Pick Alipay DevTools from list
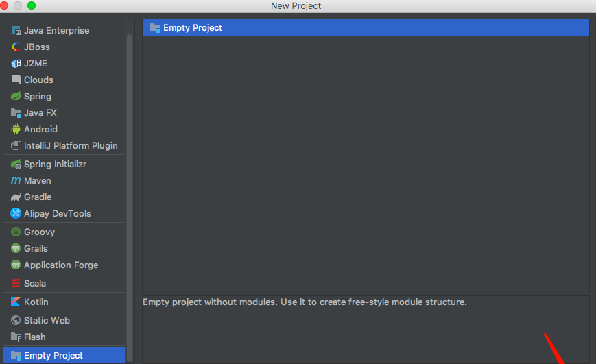Screen dimensions: 596x364 [64, 214]
